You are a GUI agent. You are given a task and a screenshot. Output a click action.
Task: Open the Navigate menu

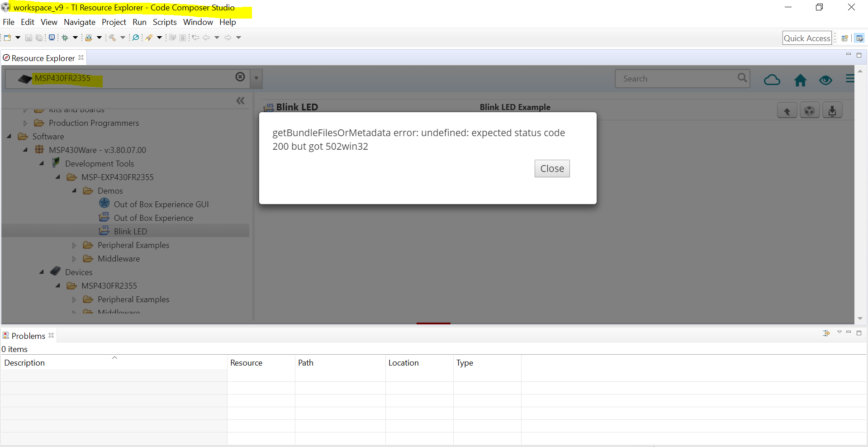tap(80, 22)
